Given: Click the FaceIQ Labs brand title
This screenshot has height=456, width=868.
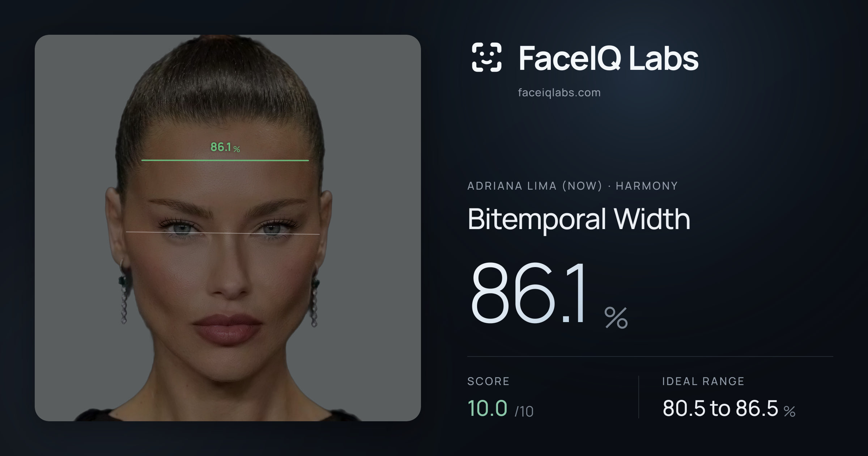Looking at the screenshot, I should click(x=608, y=58).
